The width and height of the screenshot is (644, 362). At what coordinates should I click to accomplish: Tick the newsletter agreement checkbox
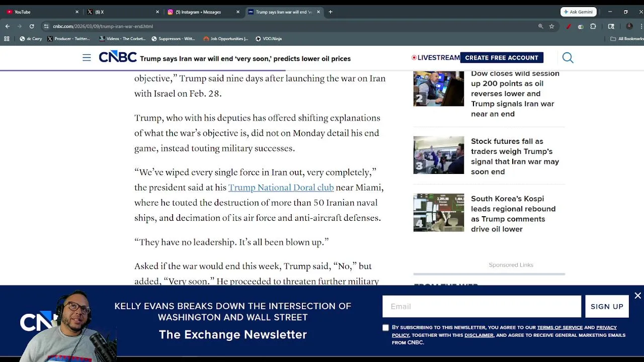(x=385, y=327)
